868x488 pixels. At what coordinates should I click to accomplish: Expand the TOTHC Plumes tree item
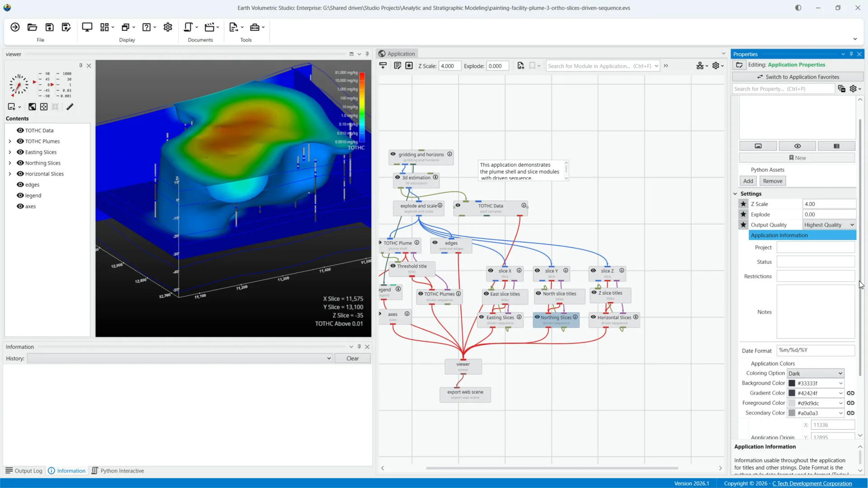click(10, 141)
